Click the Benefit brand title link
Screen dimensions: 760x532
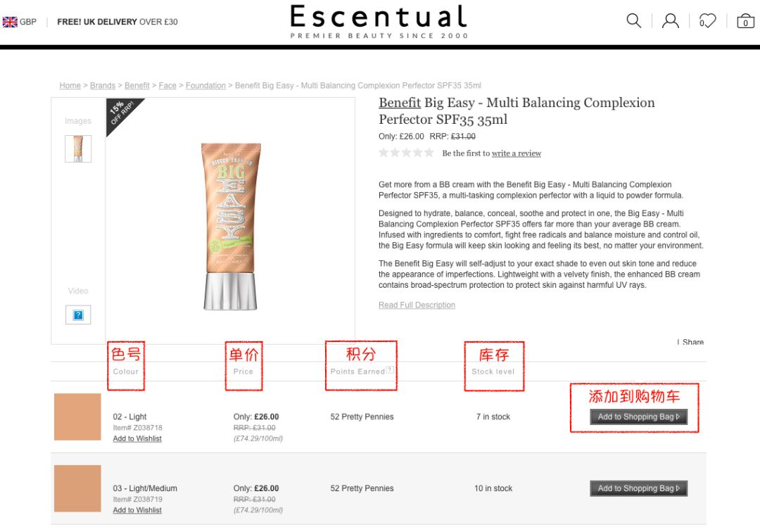pos(400,103)
